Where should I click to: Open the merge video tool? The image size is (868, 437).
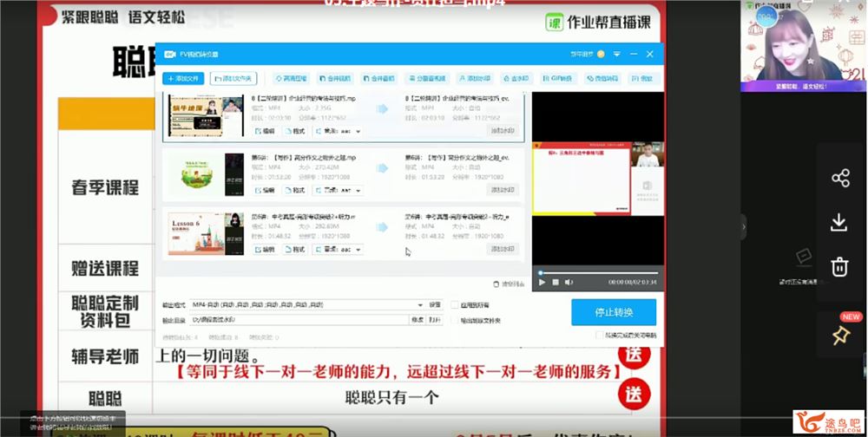334,79
